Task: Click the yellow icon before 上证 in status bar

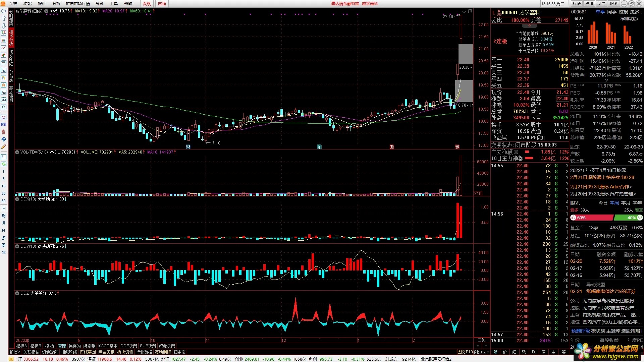Action: (11, 359)
